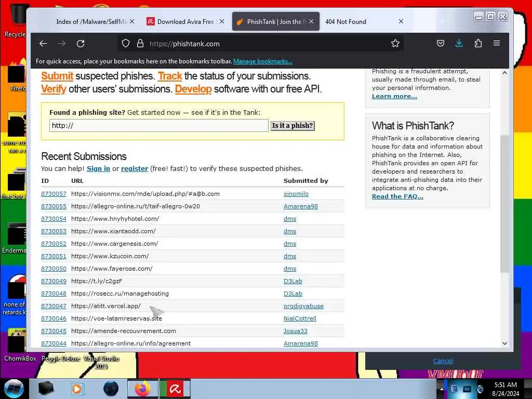
Task: View site security padlock info
Action: [x=140, y=44]
